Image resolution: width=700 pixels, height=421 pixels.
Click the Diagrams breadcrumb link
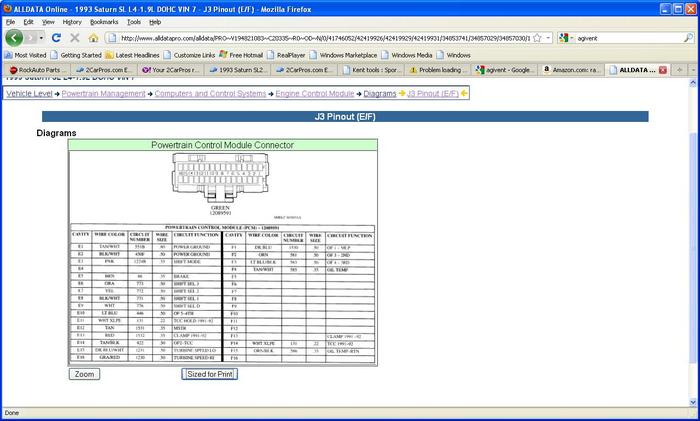379,93
